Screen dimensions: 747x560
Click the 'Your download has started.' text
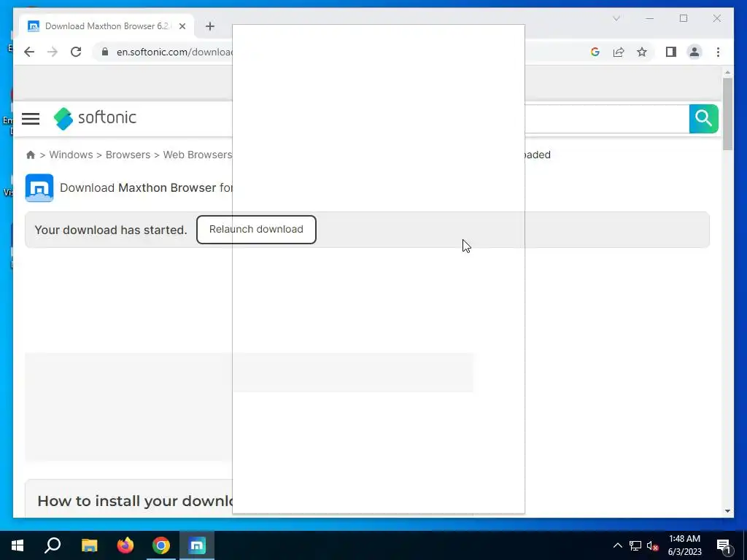coord(111,230)
